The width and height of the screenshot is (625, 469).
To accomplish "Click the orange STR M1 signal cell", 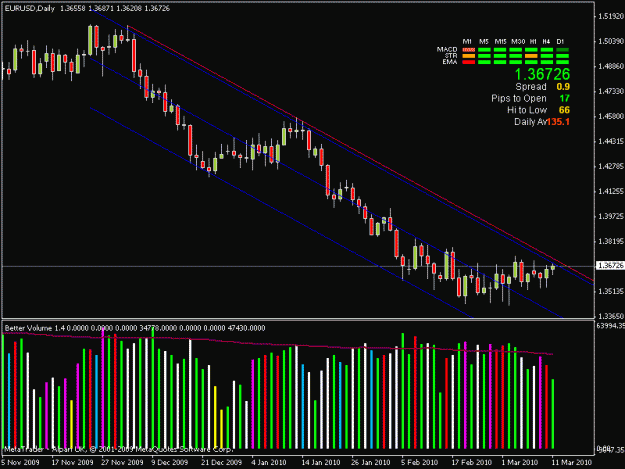I will 469,56.
